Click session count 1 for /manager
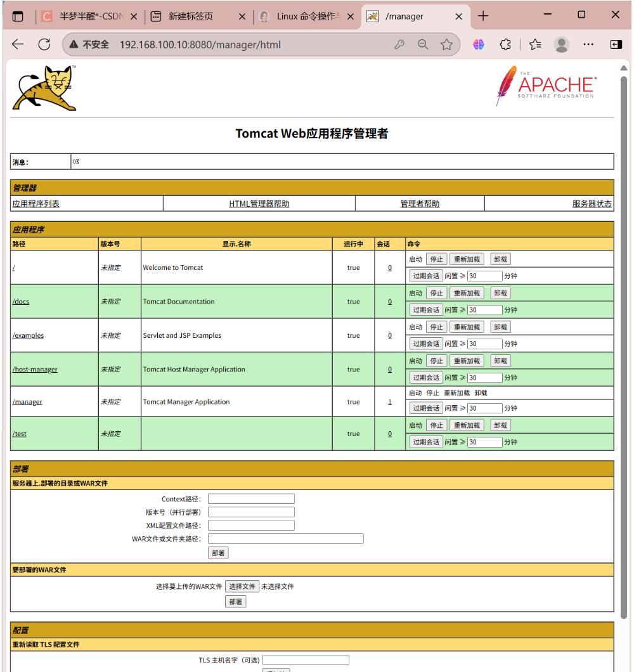The height and width of the screenshot is (672, 634). tap(390, 401)
